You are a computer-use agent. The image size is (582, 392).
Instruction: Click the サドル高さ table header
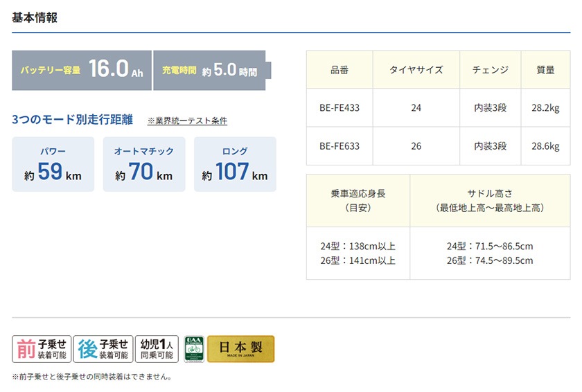coord(490,200)
